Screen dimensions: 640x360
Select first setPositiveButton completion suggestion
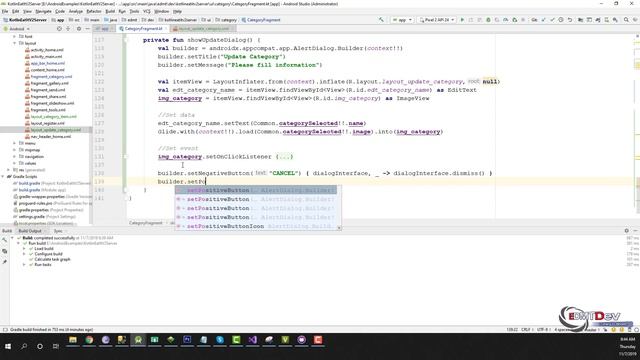[x=256, y=190]
